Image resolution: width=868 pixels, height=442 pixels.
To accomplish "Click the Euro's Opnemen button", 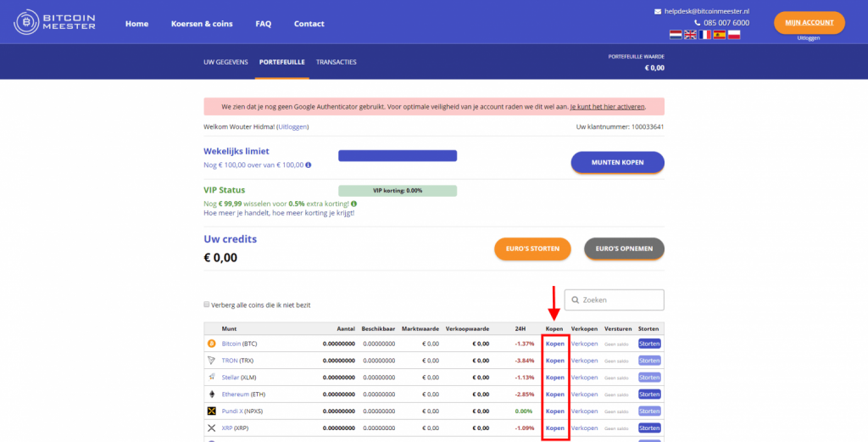I will (624, 249).
